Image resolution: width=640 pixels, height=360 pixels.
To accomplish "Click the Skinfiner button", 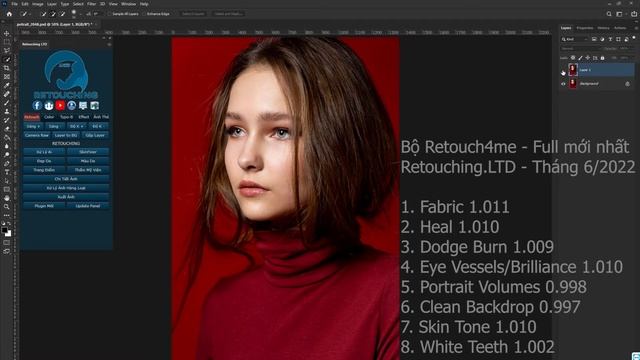I will (x=88, y=152).
